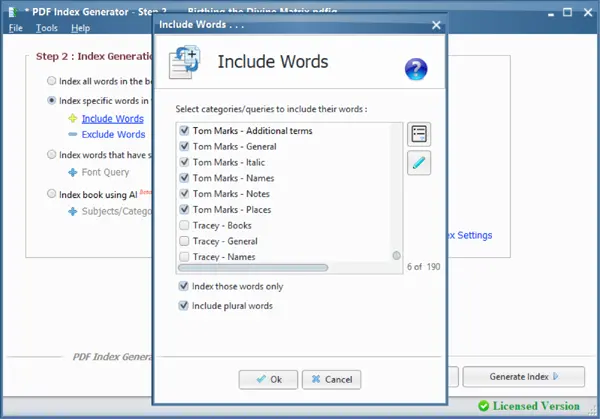600x419 pixels.
Task: Open the Tools menu
Action: tap(47, 28)
